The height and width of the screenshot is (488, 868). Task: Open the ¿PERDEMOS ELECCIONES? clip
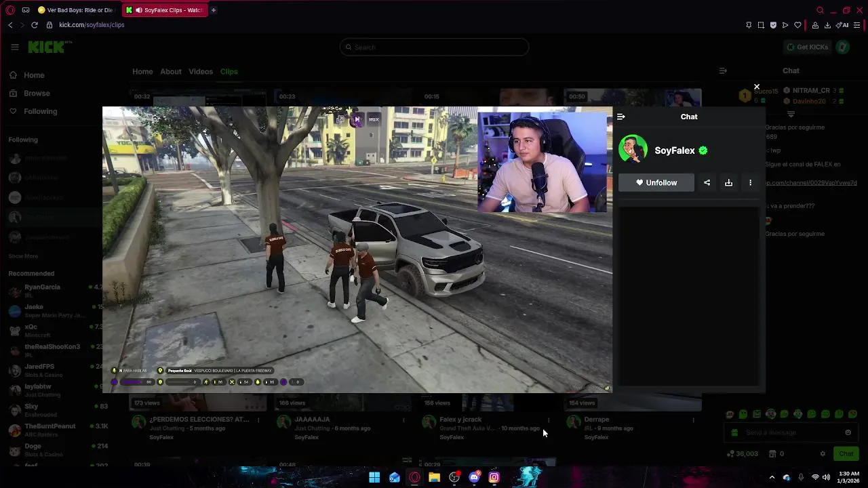click(x=199, y=420)
